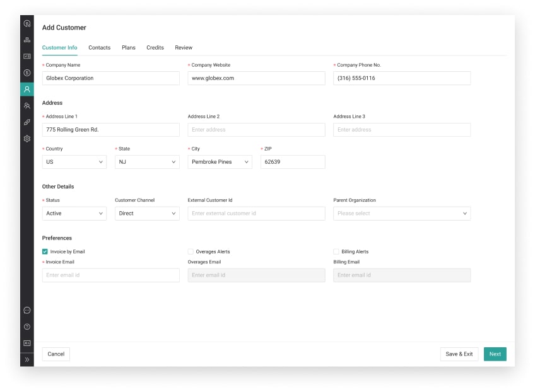Expand the Parent Organization dropdown

pos(401,214)
